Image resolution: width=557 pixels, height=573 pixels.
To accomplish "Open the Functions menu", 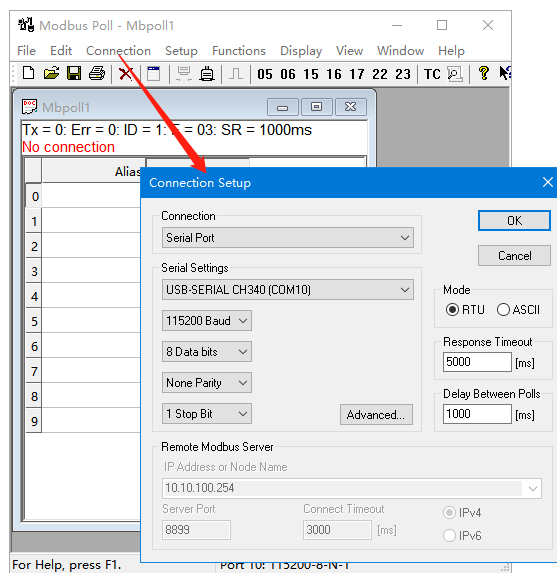I will (x=239, y=51).
